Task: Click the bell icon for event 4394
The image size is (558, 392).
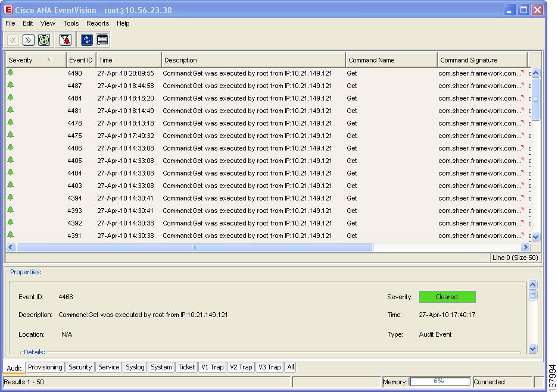Action: point(11,197)
